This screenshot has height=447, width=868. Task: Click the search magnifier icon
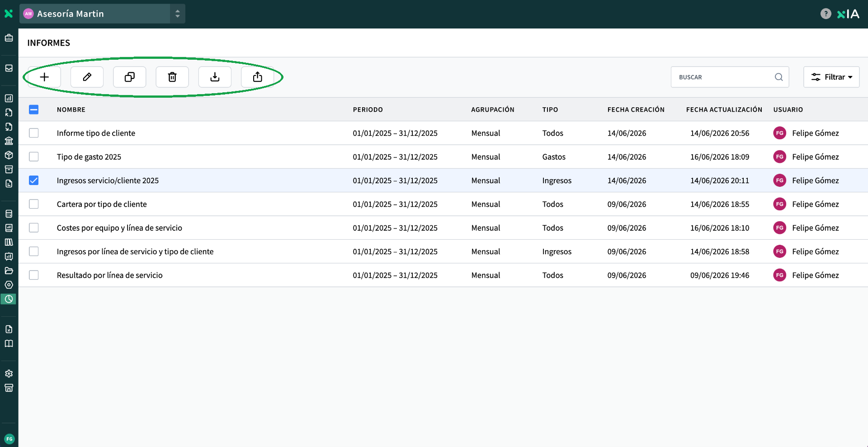[x=778, y=77]
